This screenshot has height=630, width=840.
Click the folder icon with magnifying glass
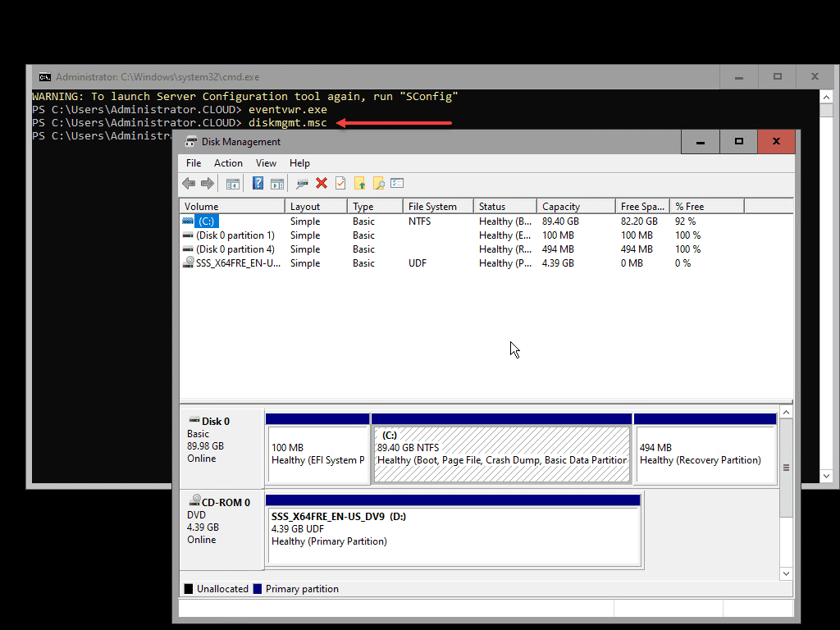378,184
